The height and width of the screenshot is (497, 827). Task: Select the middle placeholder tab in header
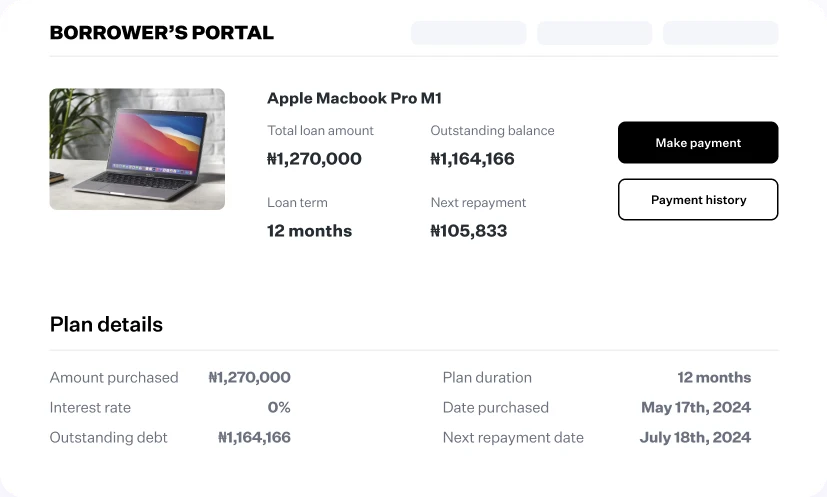point(594,33)
